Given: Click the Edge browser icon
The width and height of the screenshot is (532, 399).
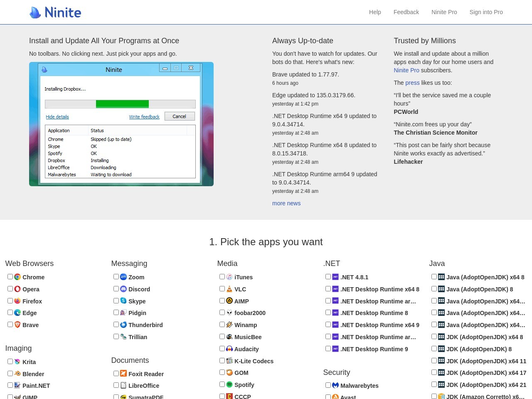Looking at the screenshot, I should [17, 313].
